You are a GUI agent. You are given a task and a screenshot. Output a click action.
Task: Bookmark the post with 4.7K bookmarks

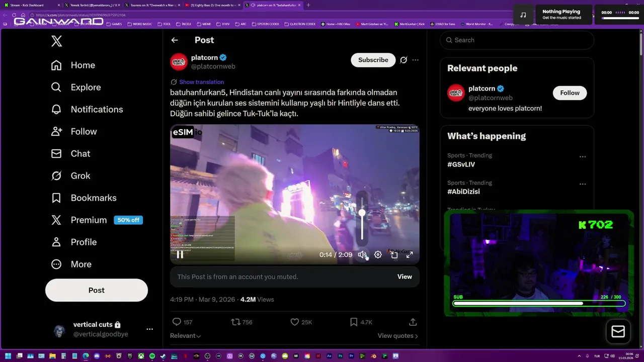[x=361, y=322]
